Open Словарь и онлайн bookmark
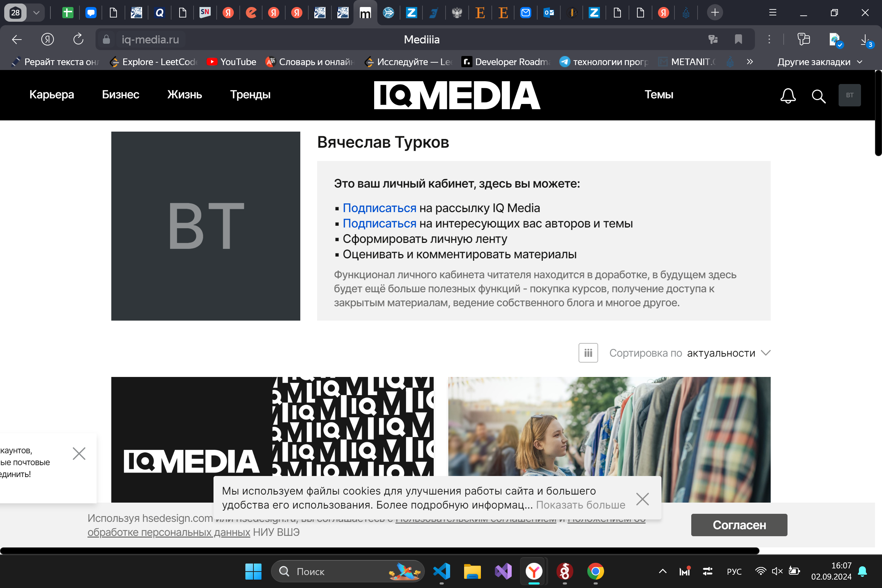Image resolution: width=882 pixels, height=588 pixels. click(310, 62)
